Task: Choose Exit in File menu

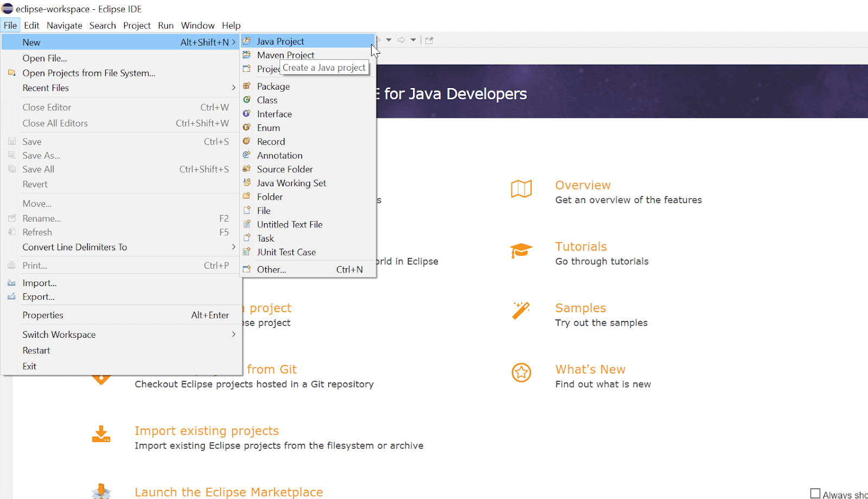Action: click(x=121, y=366)
